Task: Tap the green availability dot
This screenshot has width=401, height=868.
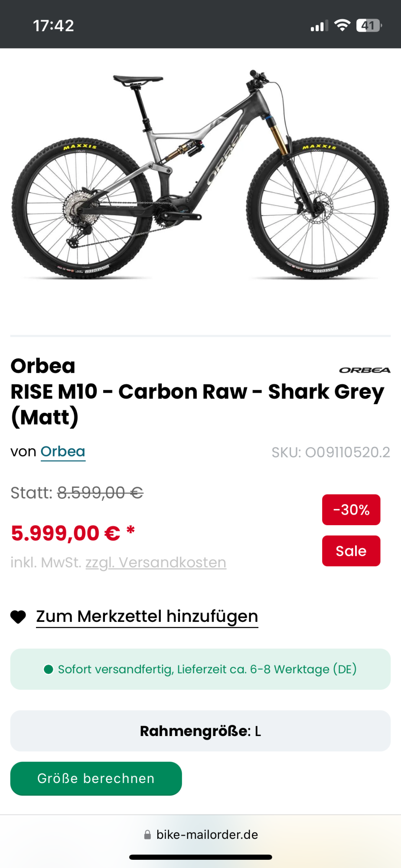Action: click(x=49, y=669)
